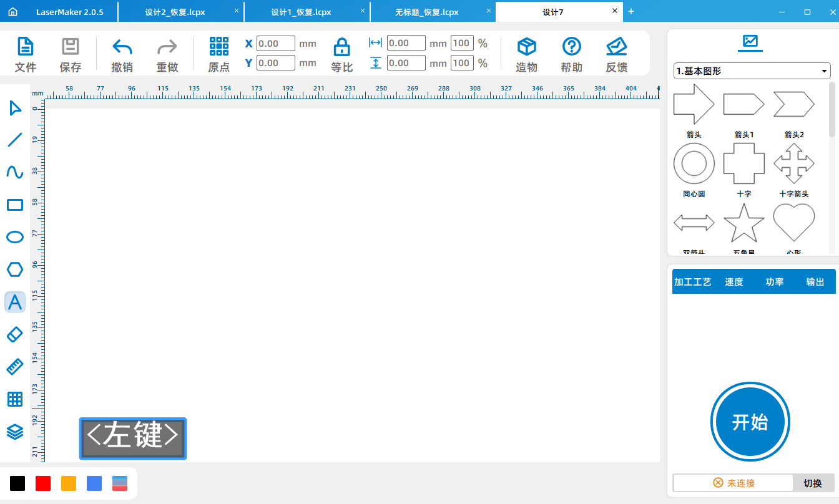Insert the 十字箭头 cross arrow shape
The image size is (839, 504).
[794, 163]
